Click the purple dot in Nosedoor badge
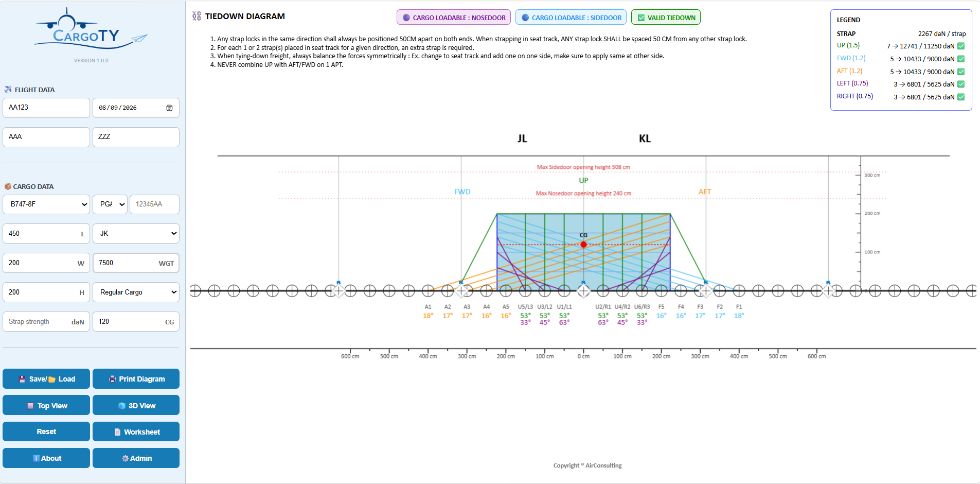Screen dimensions: 980x484 [406, 18]
